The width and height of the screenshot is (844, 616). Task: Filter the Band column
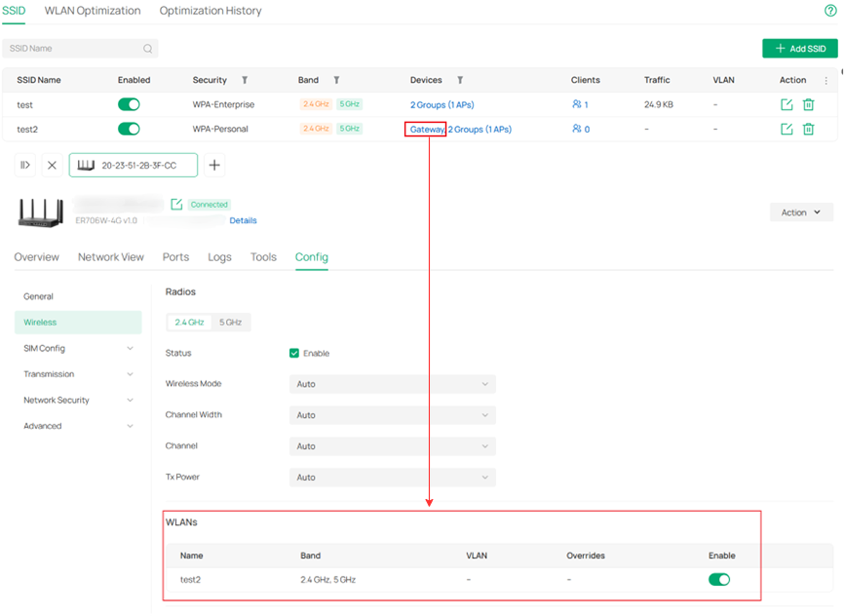pyautogui.click(x=336, y=80)
